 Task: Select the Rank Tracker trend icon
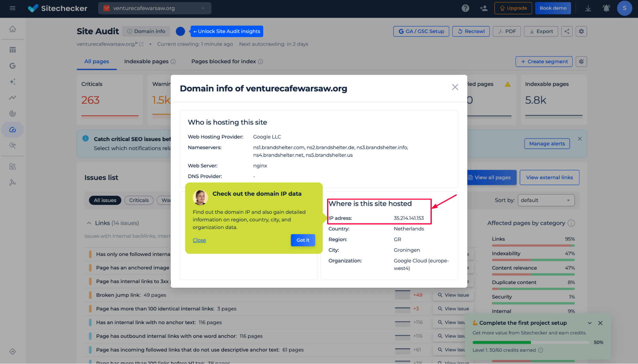click(12, 97)
